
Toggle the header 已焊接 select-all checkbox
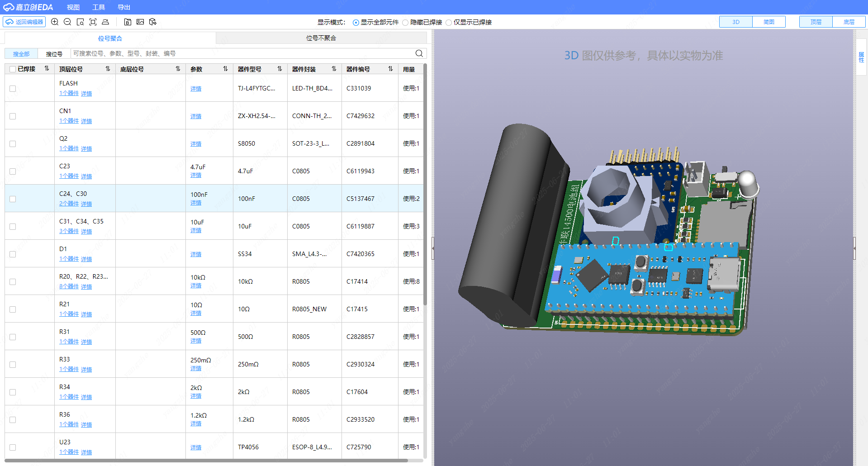point(13,69)
